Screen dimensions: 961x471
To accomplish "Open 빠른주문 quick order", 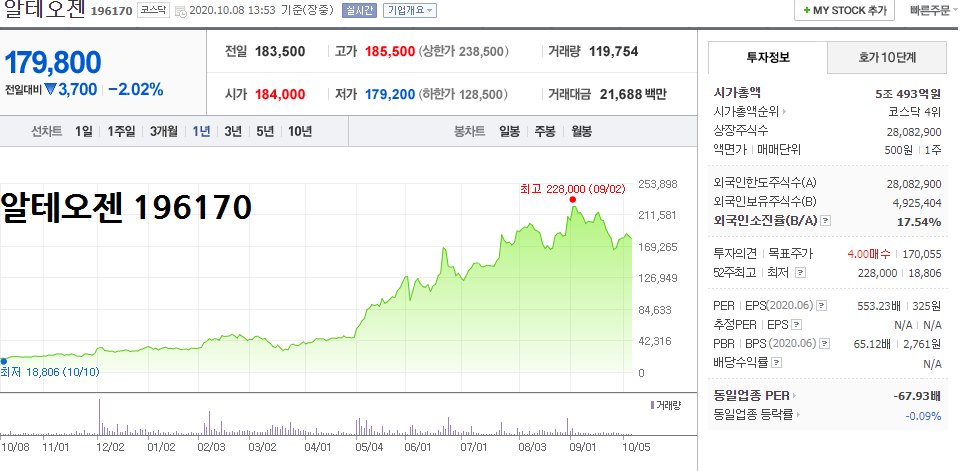I will tap(930, 10).
